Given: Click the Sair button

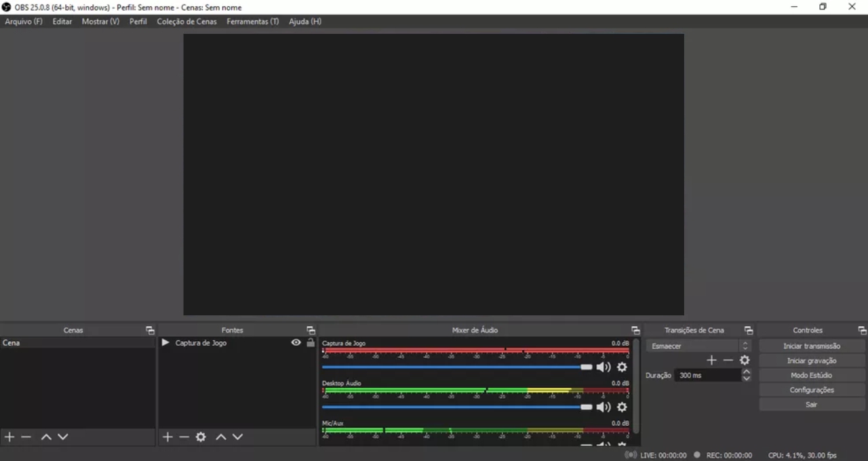Looking at the screenshot, I should [x=812, y=405].
